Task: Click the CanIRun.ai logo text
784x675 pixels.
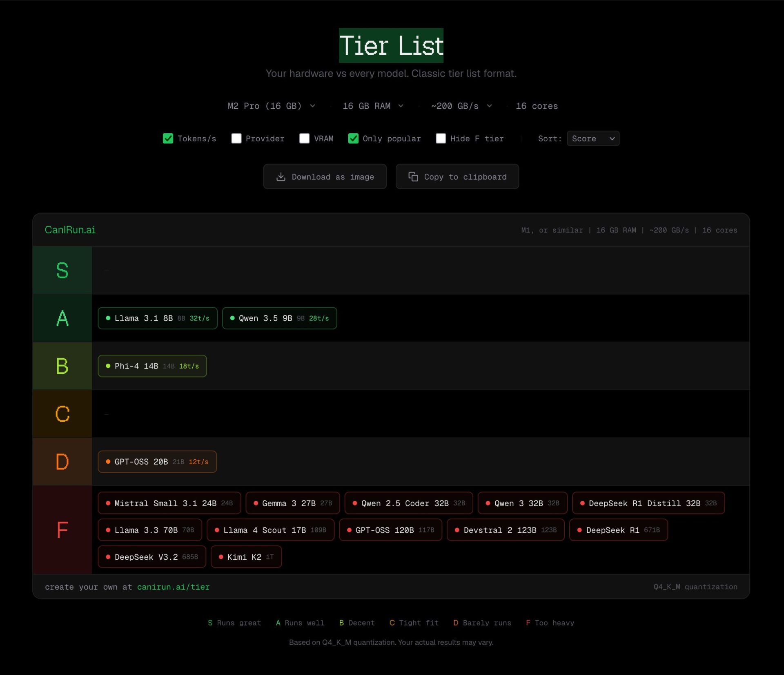Action: (x=70, y=230)
